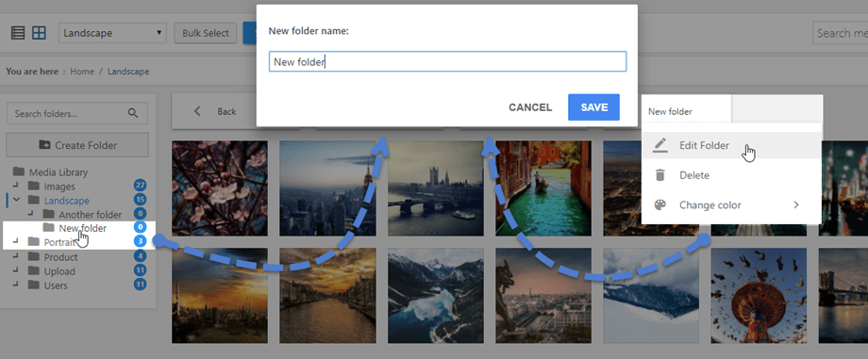The width and height of the screenshot is (868, 359).
Task: Click the Bulk Select button
Action: coord(206,33)
